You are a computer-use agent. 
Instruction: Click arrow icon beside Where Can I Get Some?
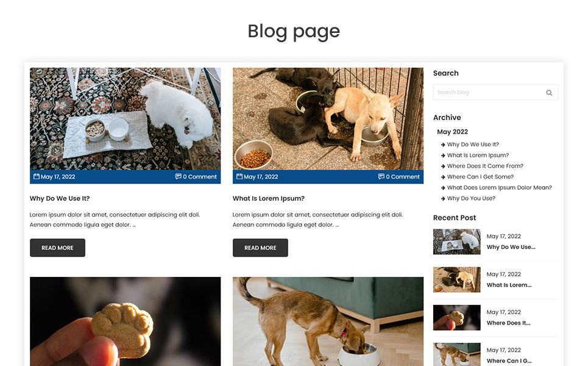tap(443, 177)
